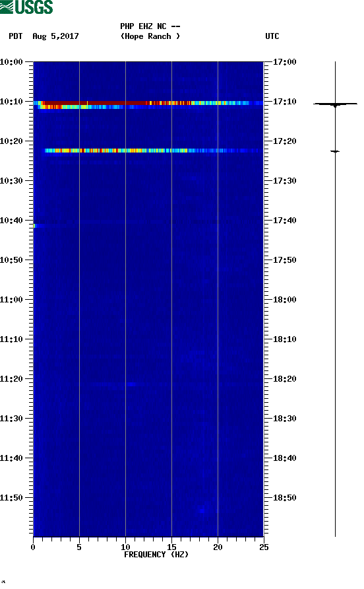This screenshot has height=589, width=364.
Task: Click the '18:30' UTC time label
Action: coord(284,419)
